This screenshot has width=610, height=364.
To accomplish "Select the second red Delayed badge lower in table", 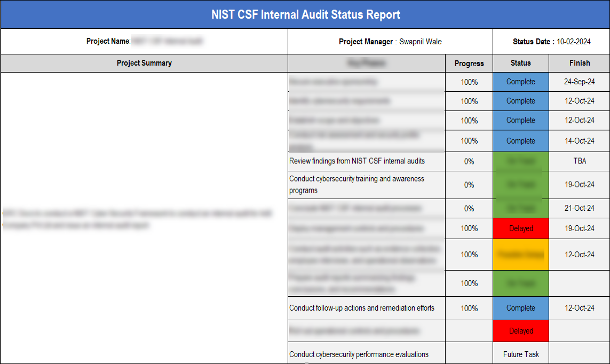I will (520, 331).
